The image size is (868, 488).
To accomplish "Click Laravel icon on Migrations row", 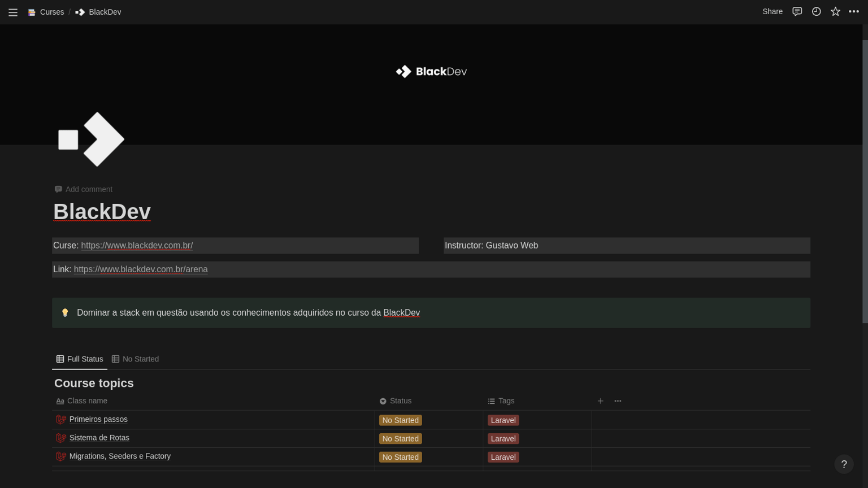I will point(61,456).
